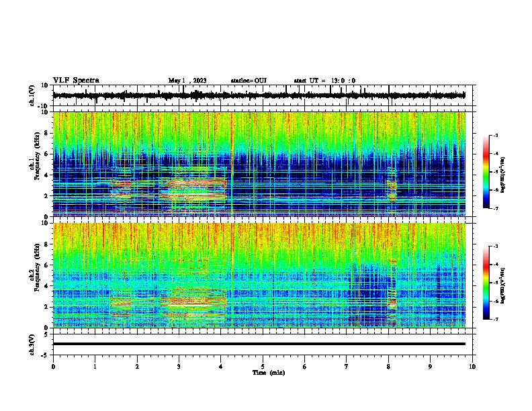Click the "-5" tick label on ch.3 voltage axis
This screenshot has height=411, width=532.
[x=45, y=355]
